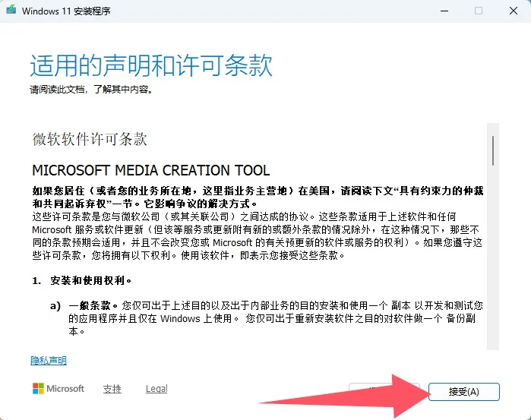
Task: Click the heading 微软软件许可条款
Action: tap(90, 139)
